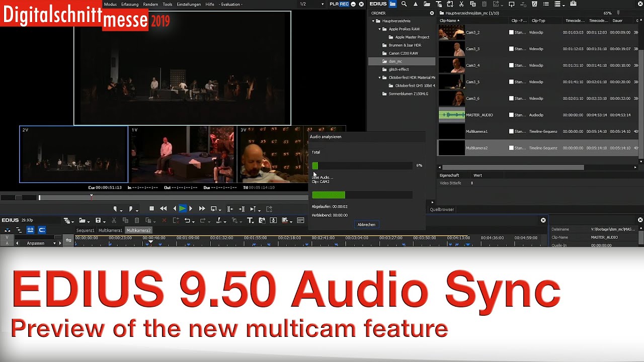Open the Quellbrowser tab
Screen dimensions: 644x362
[x=442, y=209]
